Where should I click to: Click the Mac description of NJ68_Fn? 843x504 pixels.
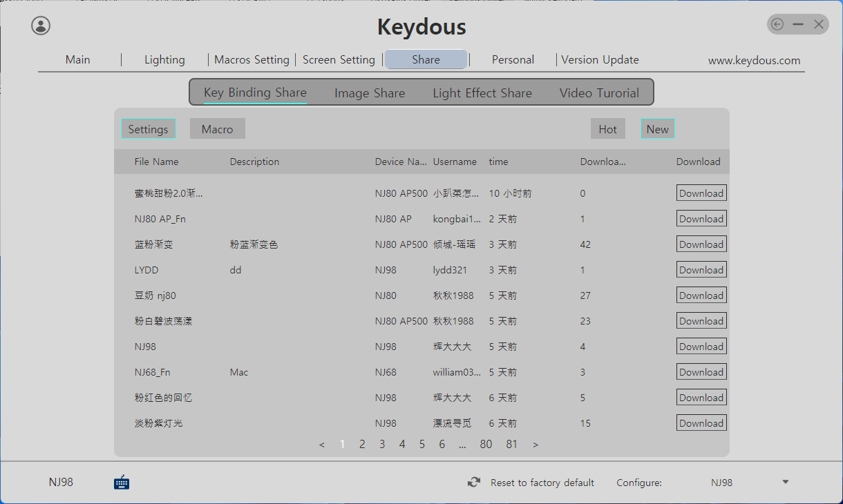(239, 372)
